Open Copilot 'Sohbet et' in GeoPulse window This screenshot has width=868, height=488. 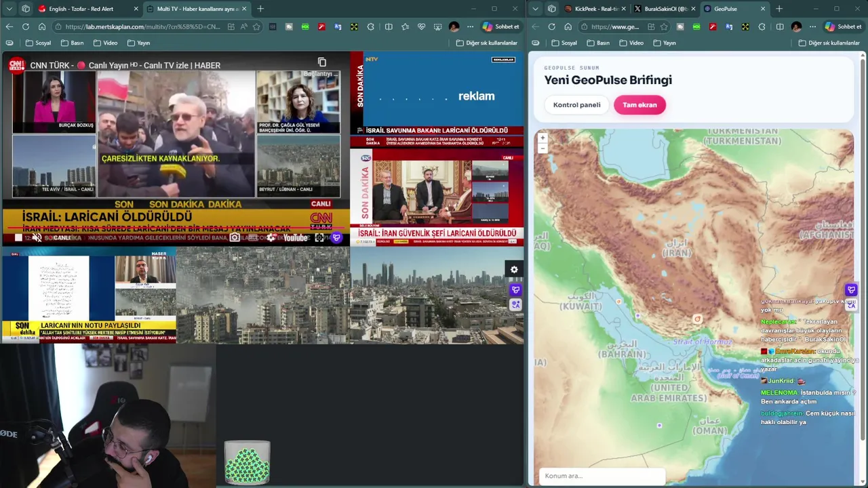[844, 26]
